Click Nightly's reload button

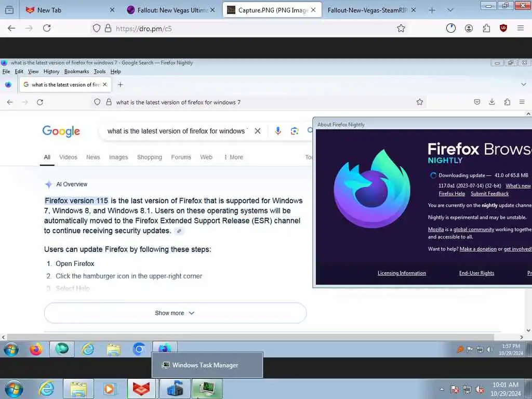(x=40, y=102)
